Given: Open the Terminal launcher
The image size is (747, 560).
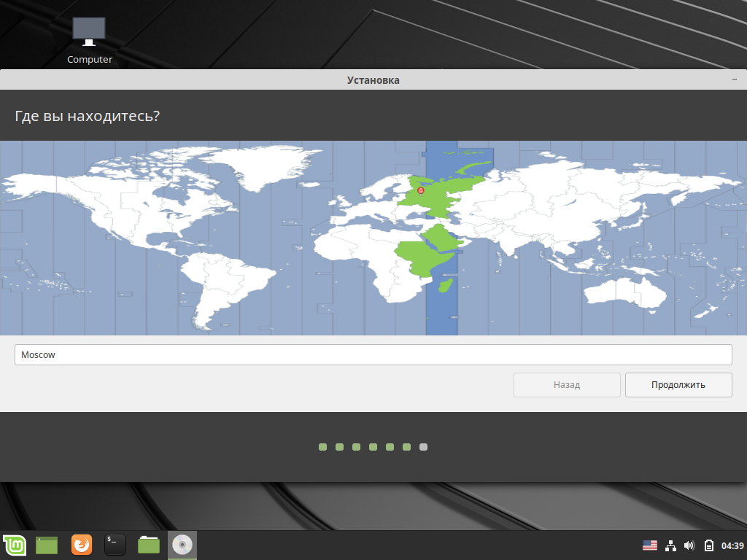Looking at the screenshot, I should [x=115, y=545].
